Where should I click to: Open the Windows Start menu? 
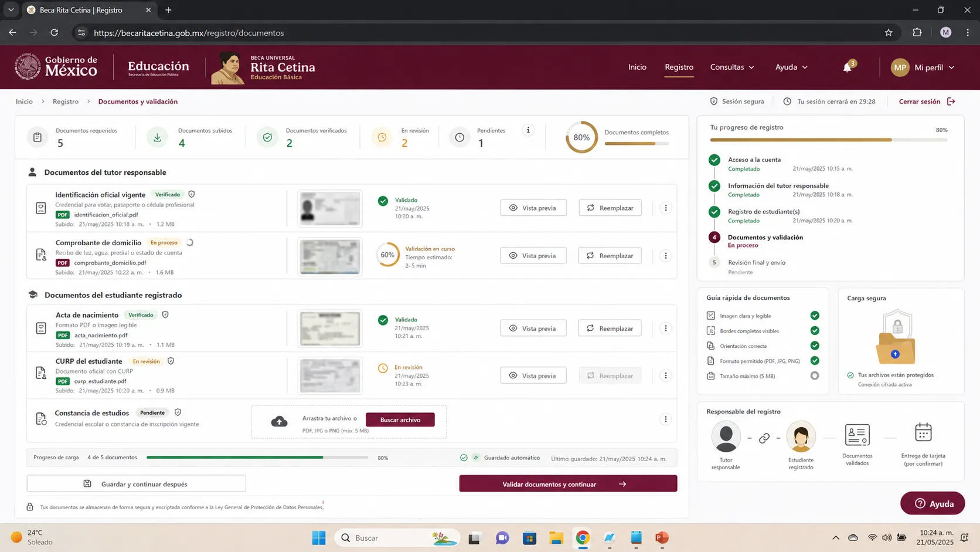[319, 538]
